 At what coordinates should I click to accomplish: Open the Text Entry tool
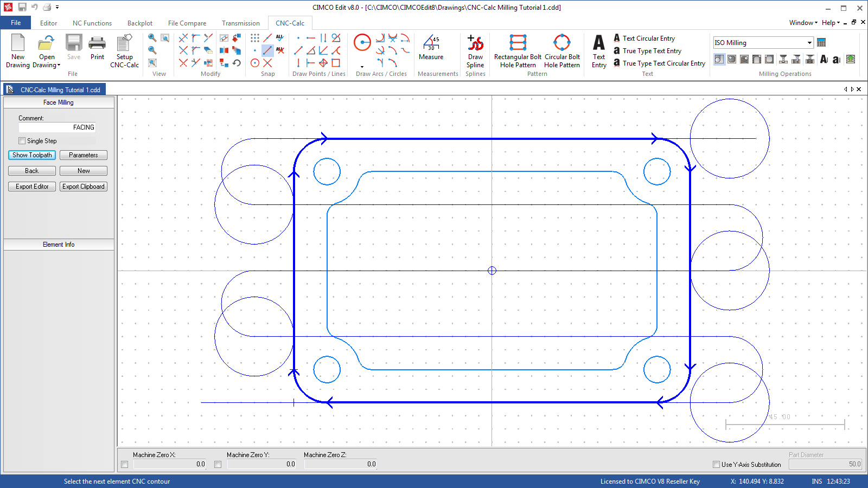[599, 50]
